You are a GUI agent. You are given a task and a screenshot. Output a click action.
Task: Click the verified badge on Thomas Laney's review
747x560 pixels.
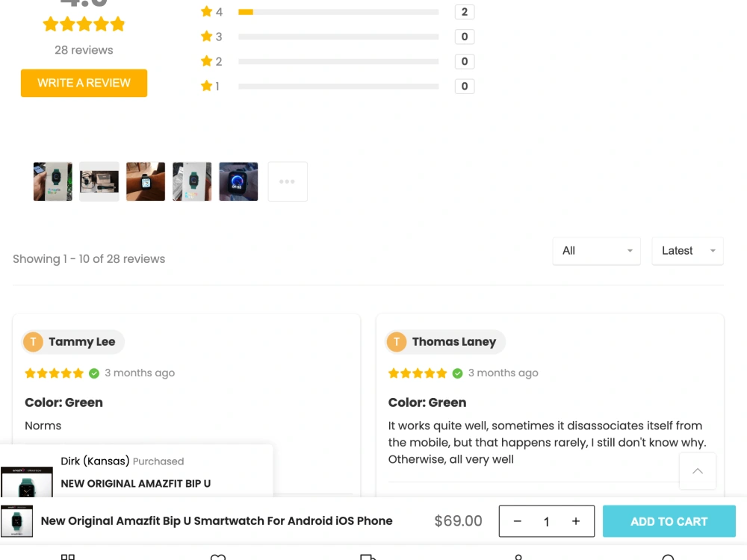click(458, 373)
